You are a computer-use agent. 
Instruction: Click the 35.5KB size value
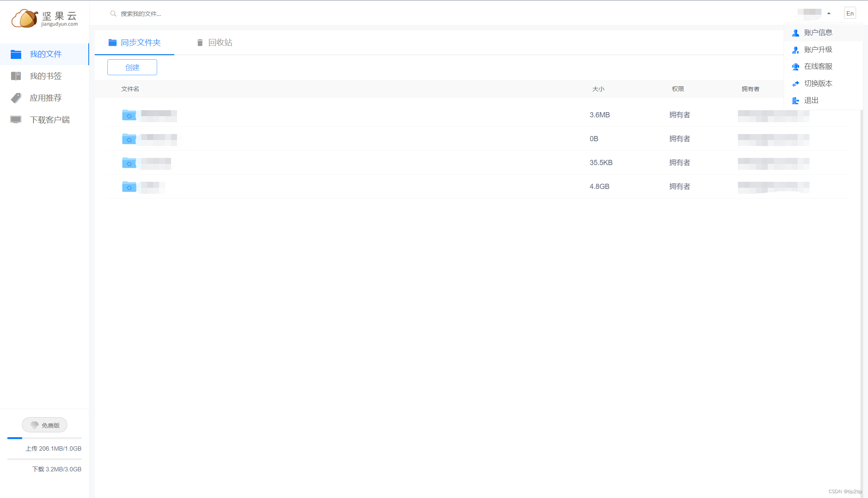click(601, 163)
